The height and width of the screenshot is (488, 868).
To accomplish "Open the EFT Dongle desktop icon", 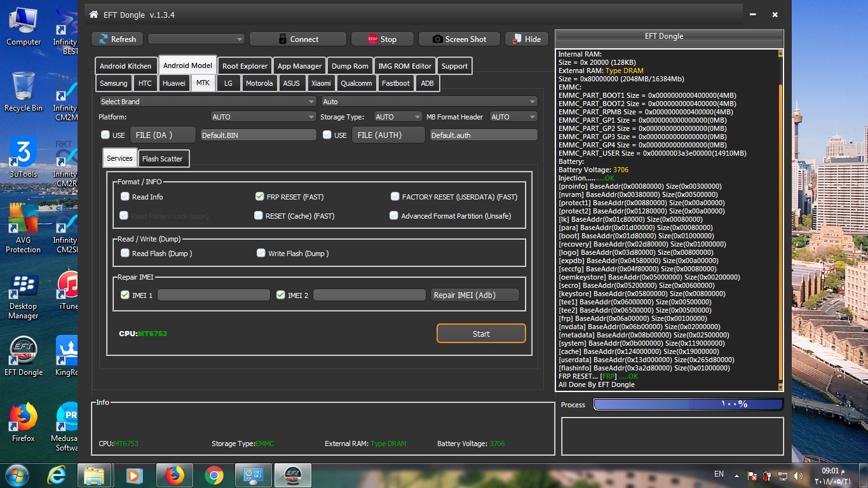I will [24, 356].
